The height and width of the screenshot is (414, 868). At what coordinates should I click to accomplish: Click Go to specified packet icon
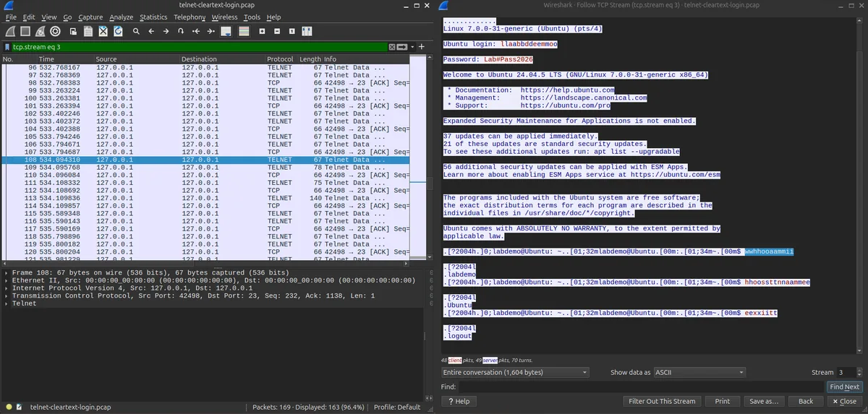coord(181,31)
